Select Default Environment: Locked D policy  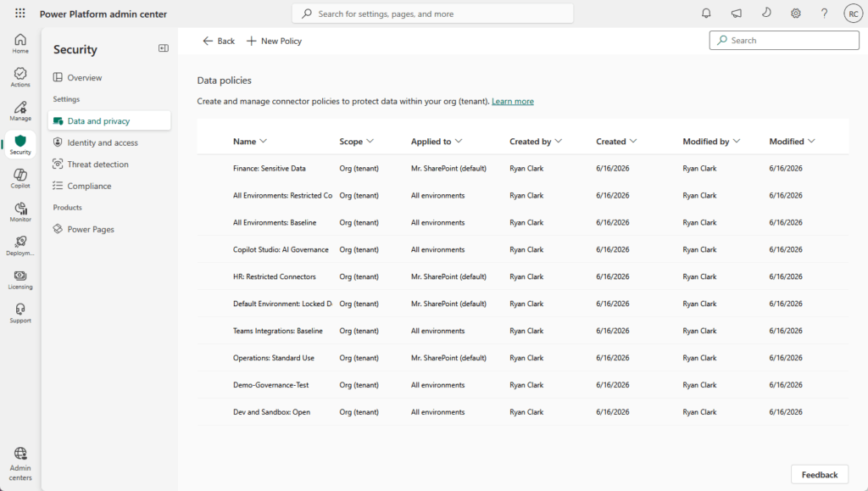pos(282,304)
